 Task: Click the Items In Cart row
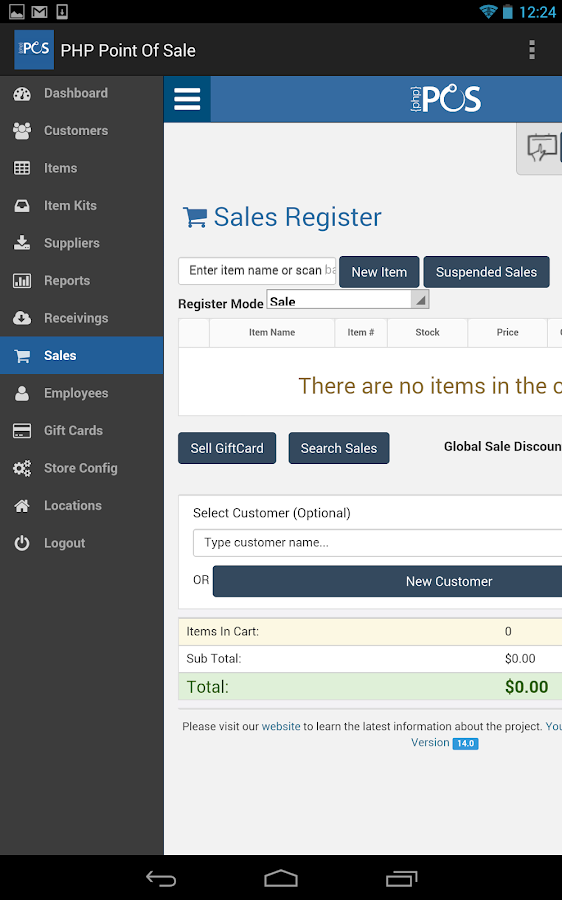(370, 632)
